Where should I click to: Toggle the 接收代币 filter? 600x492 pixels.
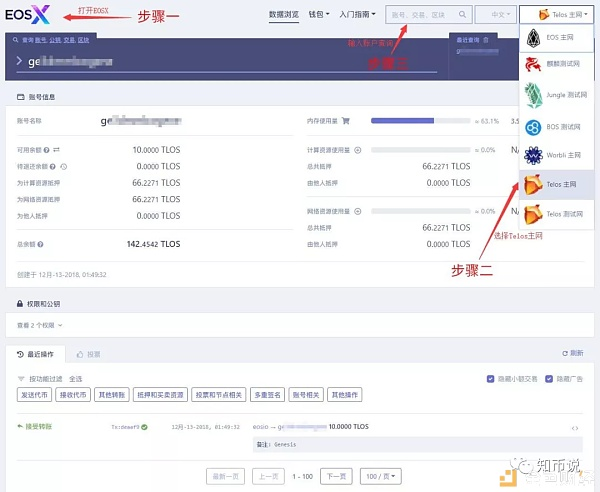coord(73,394)
